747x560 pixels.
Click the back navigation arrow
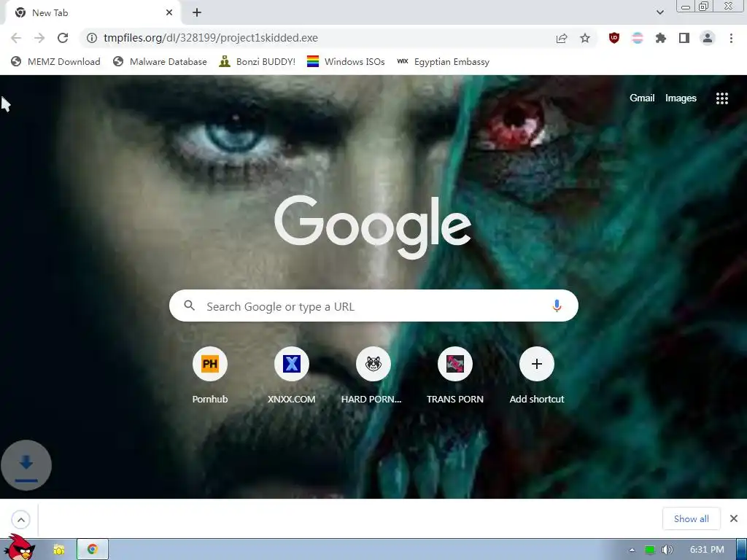(16, 38)
